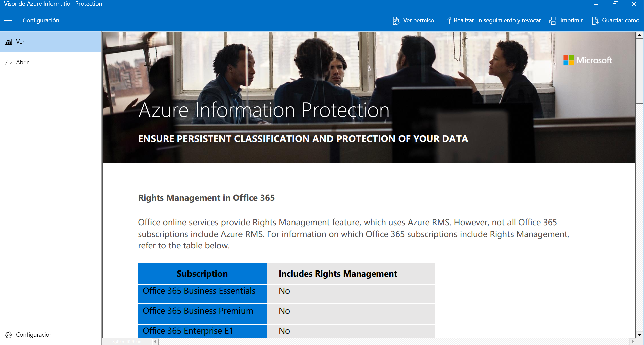This screenshot has width=644, height=345.
Task: Open the Configuración menu in the top bar
Action: click(41, 20)
